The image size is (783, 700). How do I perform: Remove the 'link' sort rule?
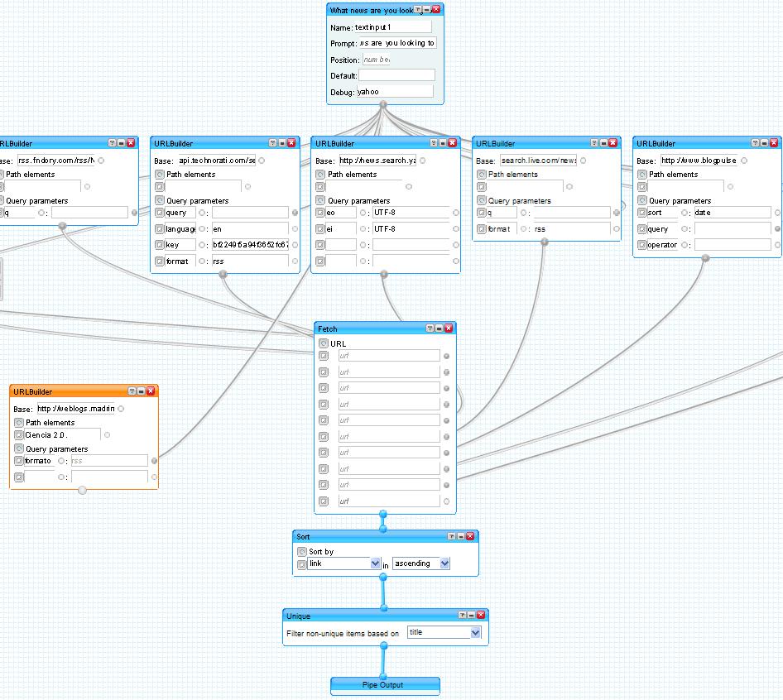tap(302, 564)
